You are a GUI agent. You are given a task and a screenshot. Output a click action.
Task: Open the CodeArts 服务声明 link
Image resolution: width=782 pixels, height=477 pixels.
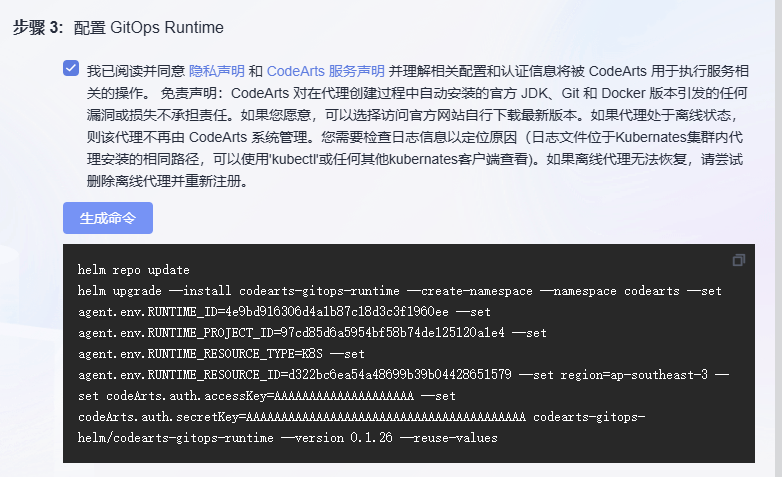(x=325, y=71)
